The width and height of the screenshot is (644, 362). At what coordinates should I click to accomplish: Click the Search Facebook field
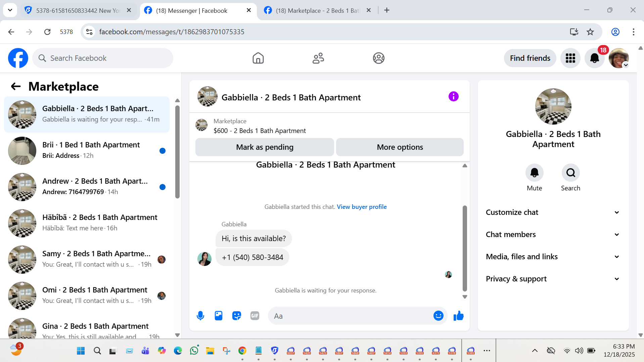point(103,58)
